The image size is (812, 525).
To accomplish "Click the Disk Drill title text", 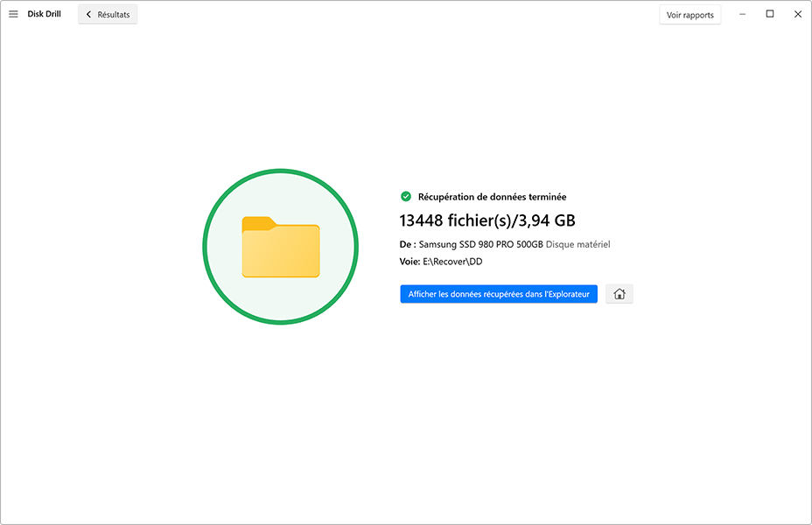I will click(45, 14).
